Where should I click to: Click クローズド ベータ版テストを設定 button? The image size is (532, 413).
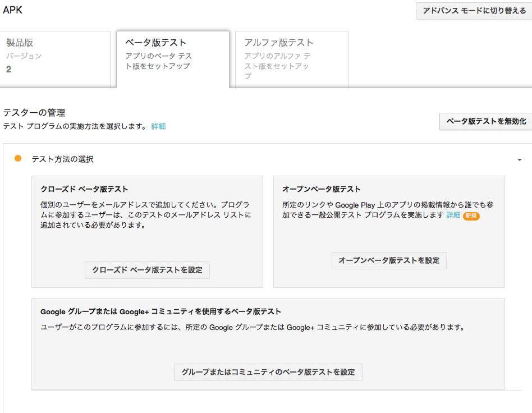click(x=147, y=270)
